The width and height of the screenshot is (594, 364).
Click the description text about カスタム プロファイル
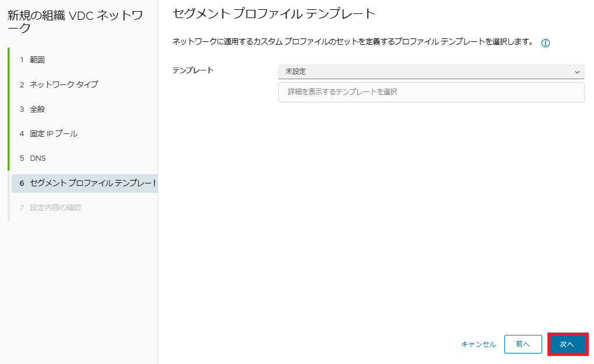(x=353, y=42)
